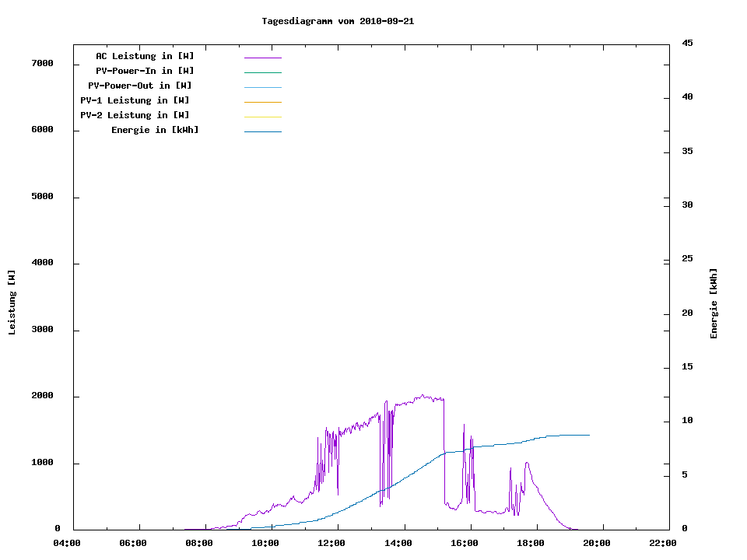Click the PV-Power-In legend label
The width and height of the screenshot is (747, 560).
pyautogui.click(x=145, y=71)
